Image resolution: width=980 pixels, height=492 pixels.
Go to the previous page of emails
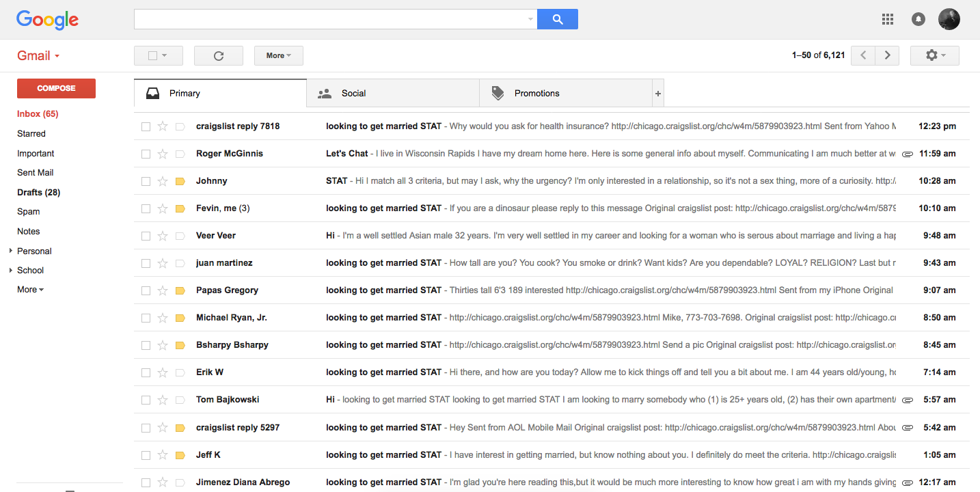coord(863,56)
